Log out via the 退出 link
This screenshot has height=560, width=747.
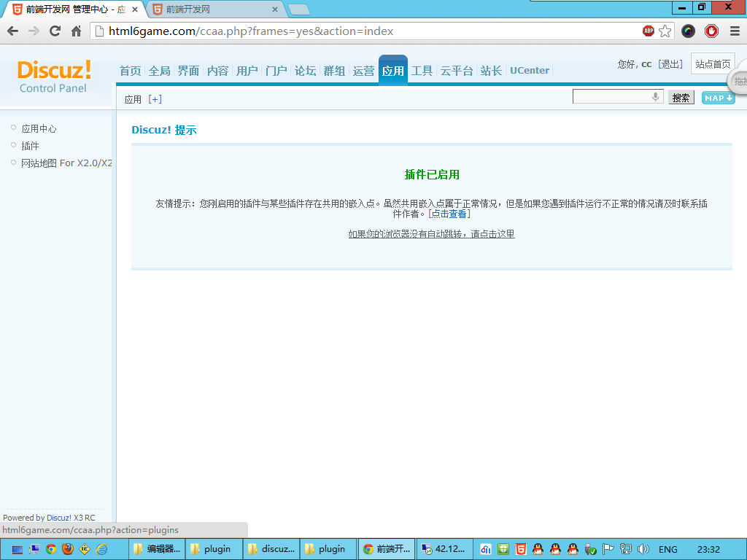coord(670,64)
